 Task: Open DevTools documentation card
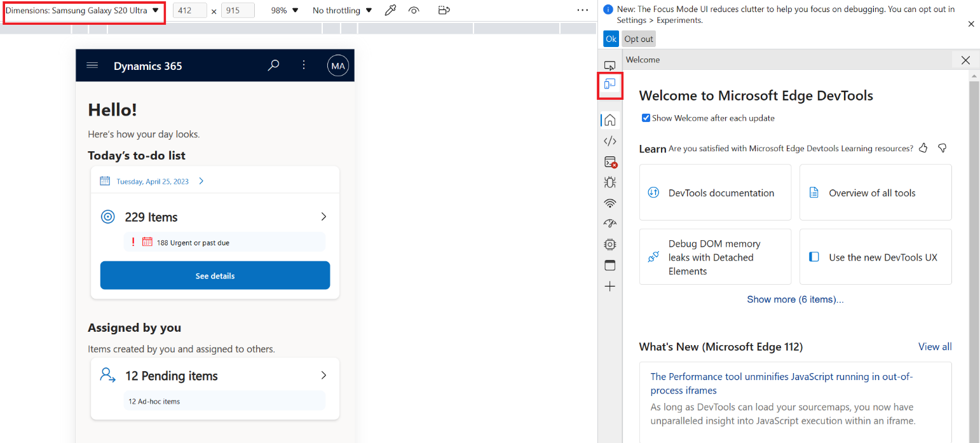[715, 193]
